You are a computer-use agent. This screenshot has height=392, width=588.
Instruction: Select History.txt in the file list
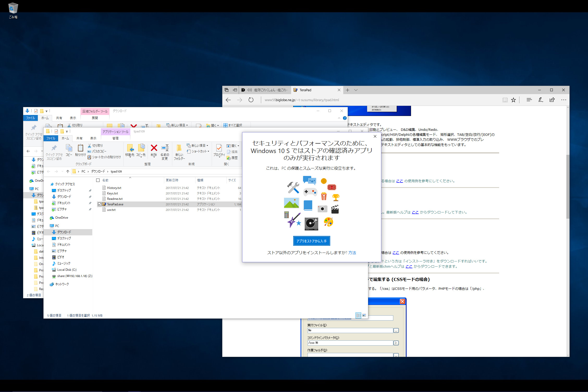[x=114, y=188]
